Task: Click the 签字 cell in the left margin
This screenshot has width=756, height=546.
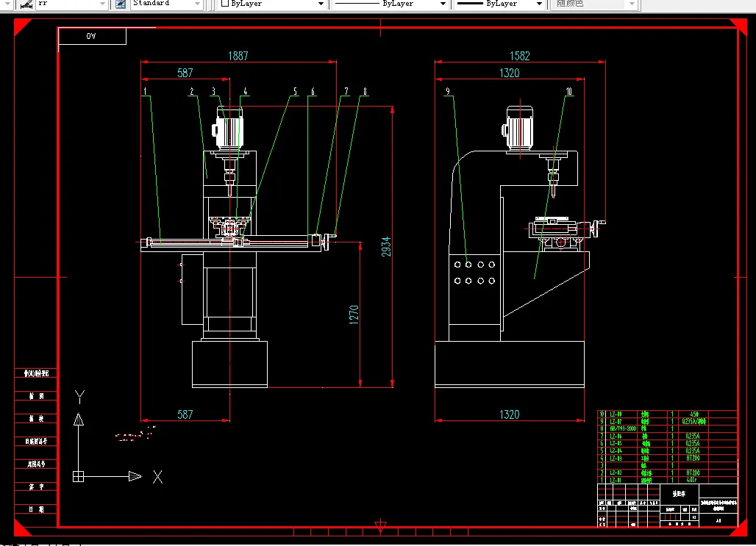Action: [36, 486]
